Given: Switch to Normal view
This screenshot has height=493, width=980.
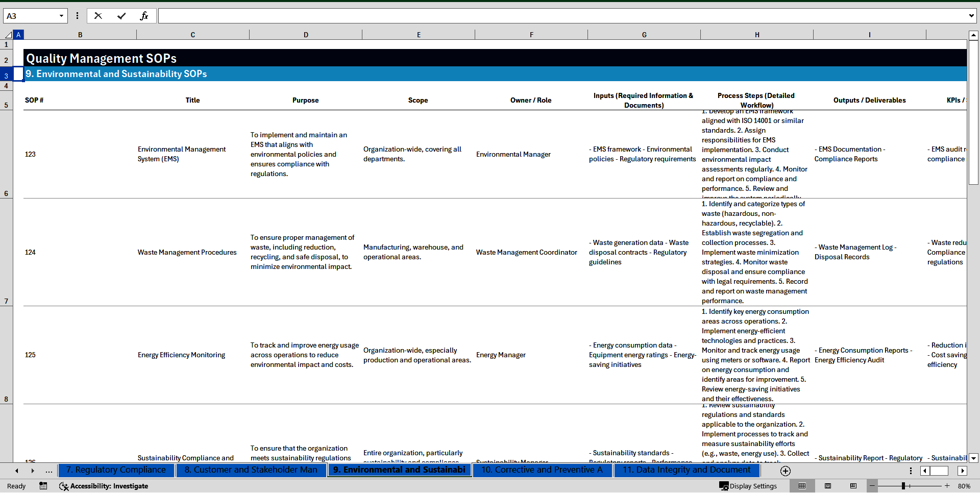Looking at the screenshot, I should tap(802, 486).
